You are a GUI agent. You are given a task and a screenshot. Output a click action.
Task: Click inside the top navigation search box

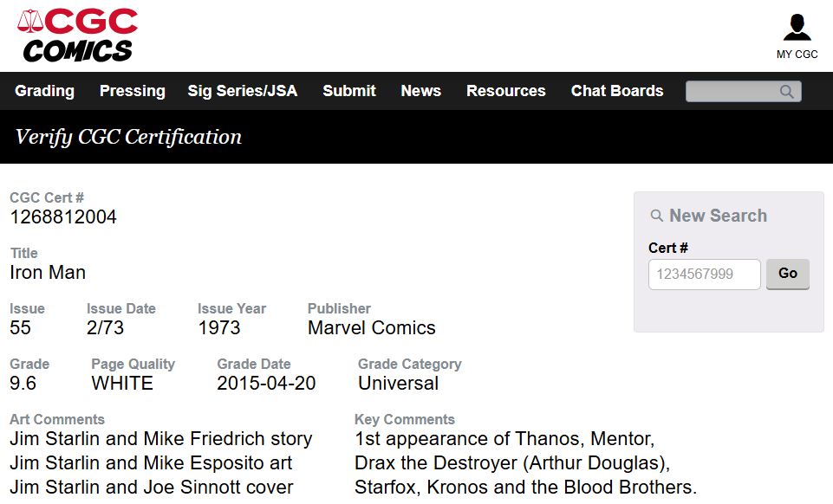[x=732, y=92]
